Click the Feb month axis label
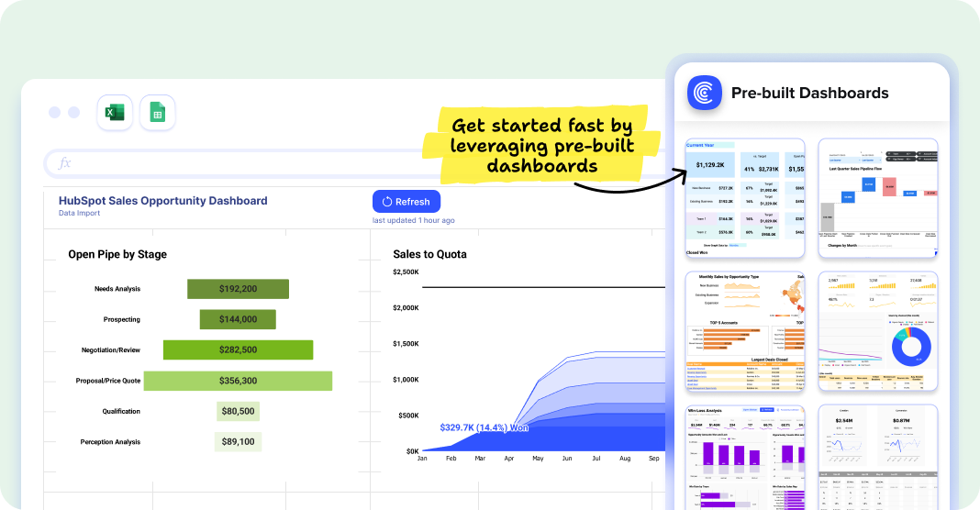The height and width of the screenshot is (510, 980). (451, 458)
